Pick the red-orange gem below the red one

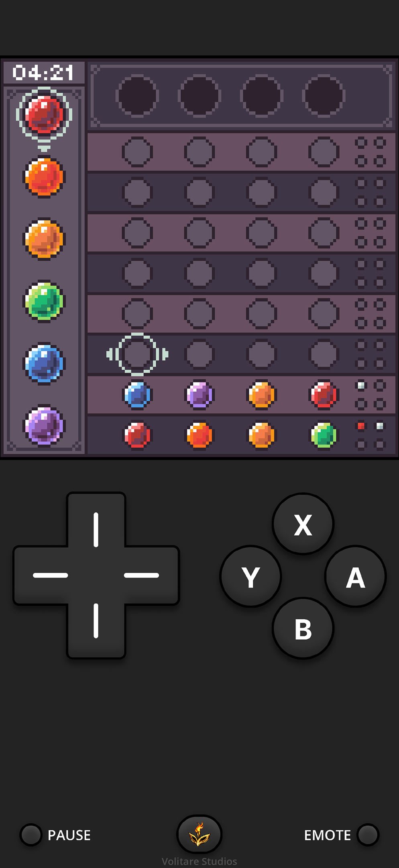coord(44,177)
